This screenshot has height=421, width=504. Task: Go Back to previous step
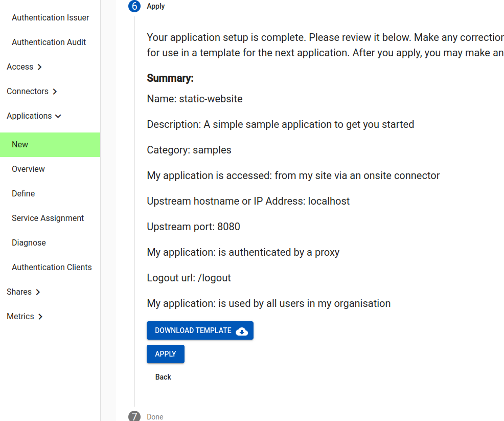tap(163, 377)
